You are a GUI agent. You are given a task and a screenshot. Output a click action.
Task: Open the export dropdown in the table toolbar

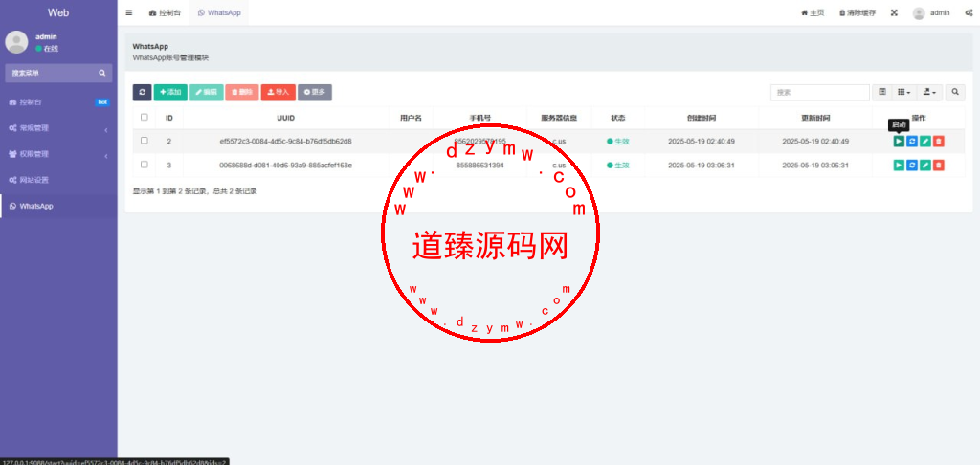click(928, 92)
